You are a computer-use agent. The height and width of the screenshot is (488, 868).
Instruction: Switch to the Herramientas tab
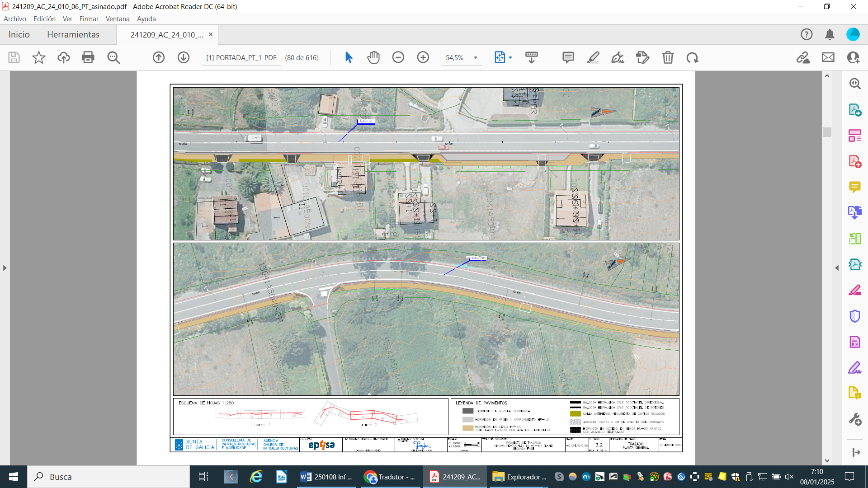73,34
